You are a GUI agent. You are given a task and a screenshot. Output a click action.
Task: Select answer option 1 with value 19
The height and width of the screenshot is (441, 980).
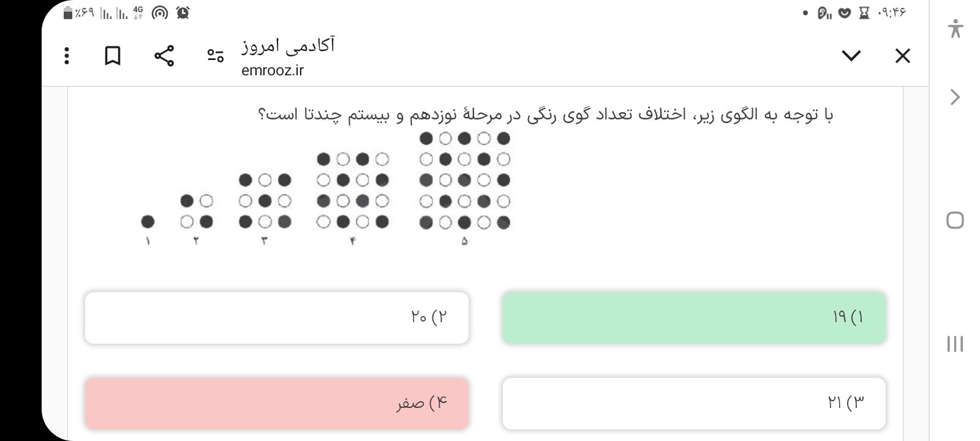point(694,317)
